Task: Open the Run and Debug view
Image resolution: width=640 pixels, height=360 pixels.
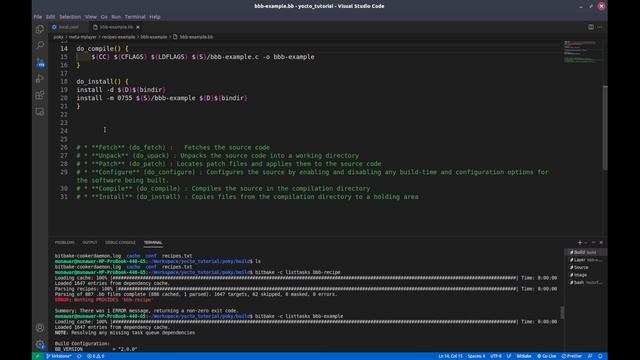Action: pos(40,79)
